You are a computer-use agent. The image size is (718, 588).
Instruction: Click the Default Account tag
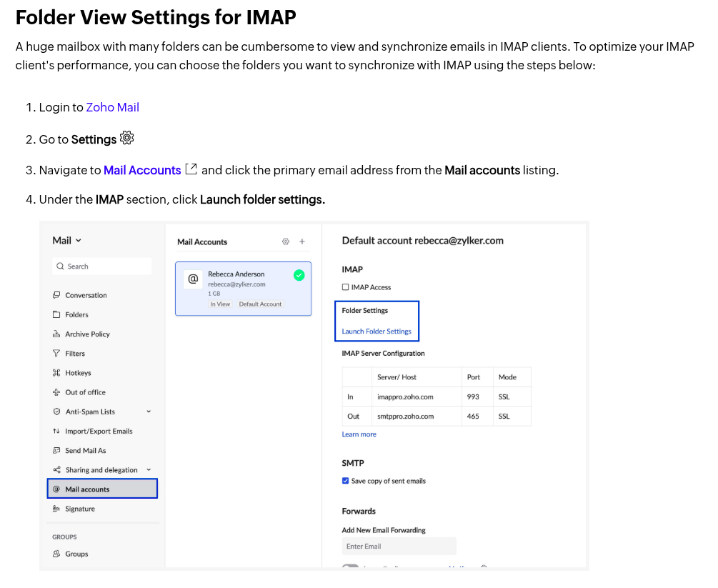pyautogui.click(x=260, y=304)
